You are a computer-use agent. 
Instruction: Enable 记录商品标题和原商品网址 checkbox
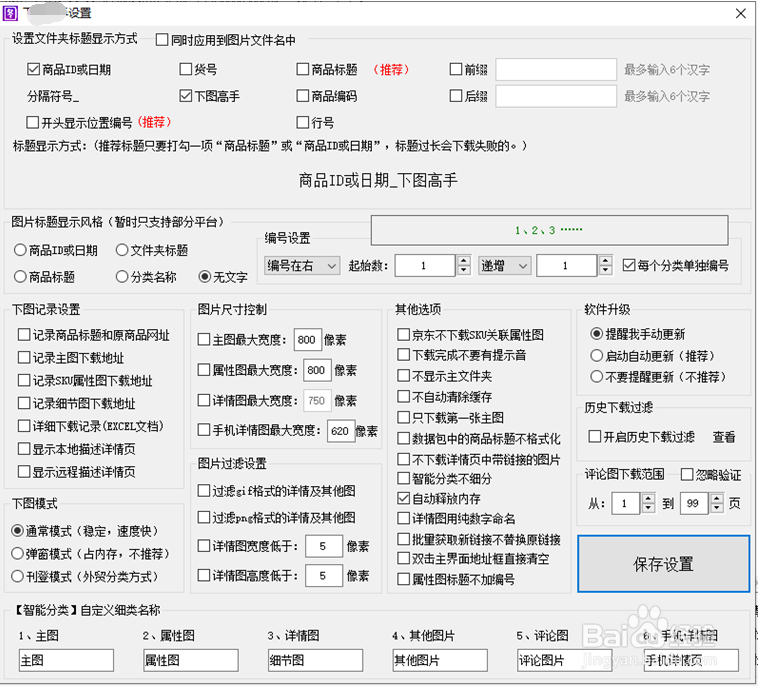(x=24, y=335)
